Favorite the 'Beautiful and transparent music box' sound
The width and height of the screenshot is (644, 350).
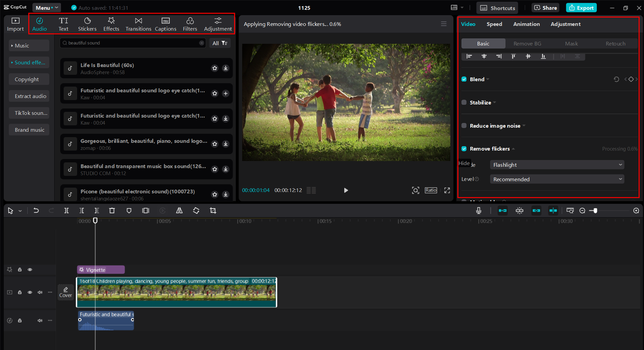(214, 169)
